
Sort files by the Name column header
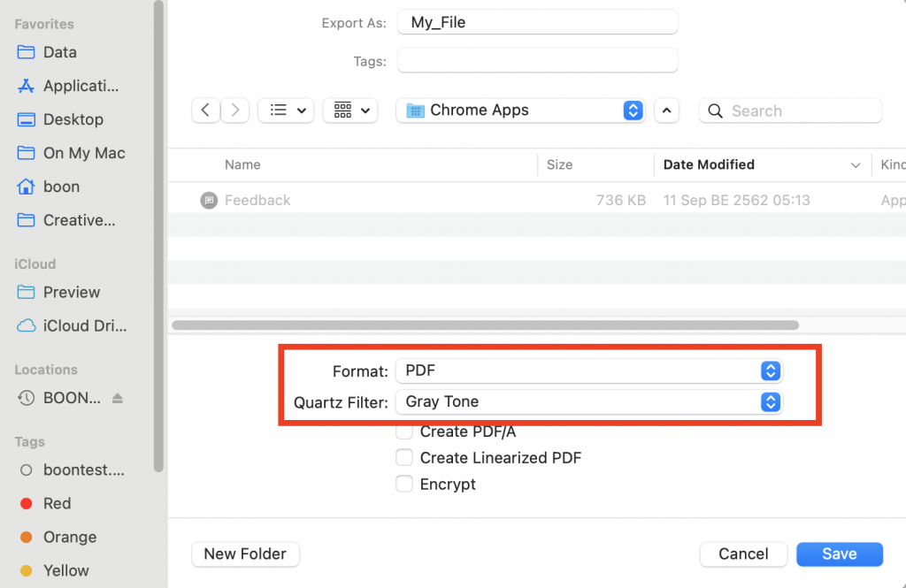[242, 164]
